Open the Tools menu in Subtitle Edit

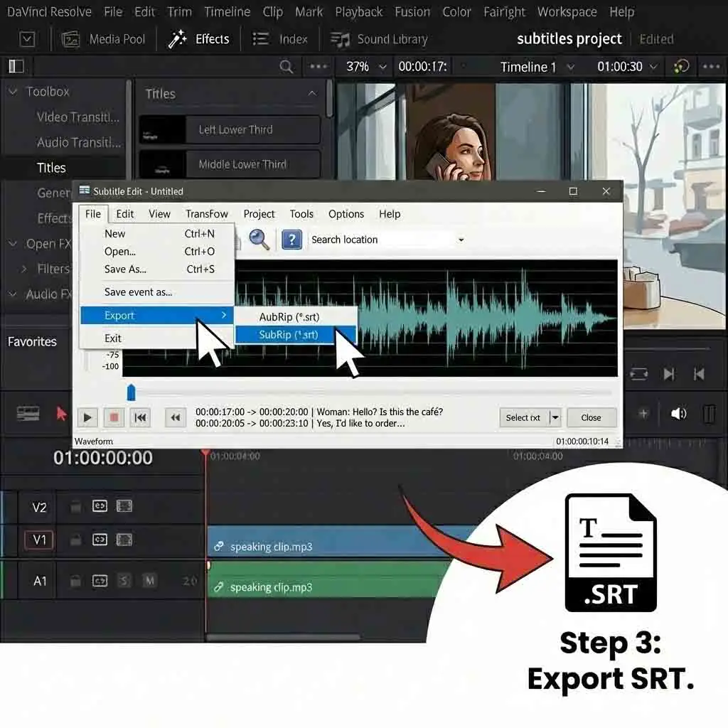[301, 214]
